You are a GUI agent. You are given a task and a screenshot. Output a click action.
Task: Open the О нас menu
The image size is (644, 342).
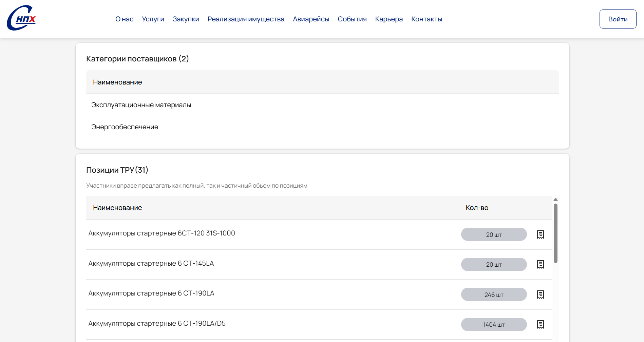(x=124, y=19)
